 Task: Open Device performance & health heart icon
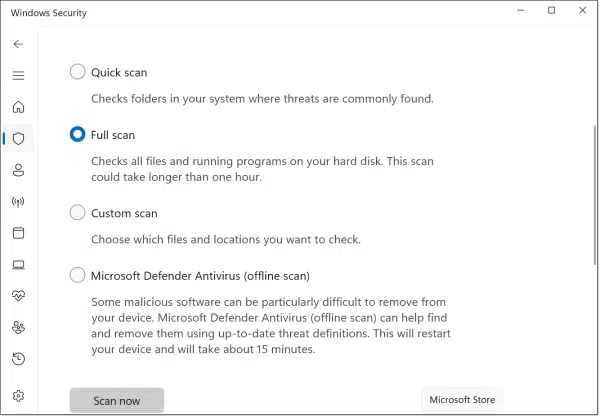coord(18,295)
